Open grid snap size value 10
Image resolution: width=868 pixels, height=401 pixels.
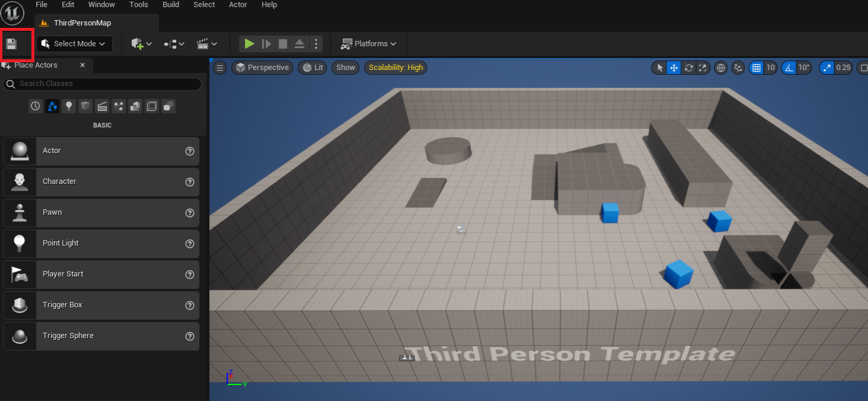point(770,68)
